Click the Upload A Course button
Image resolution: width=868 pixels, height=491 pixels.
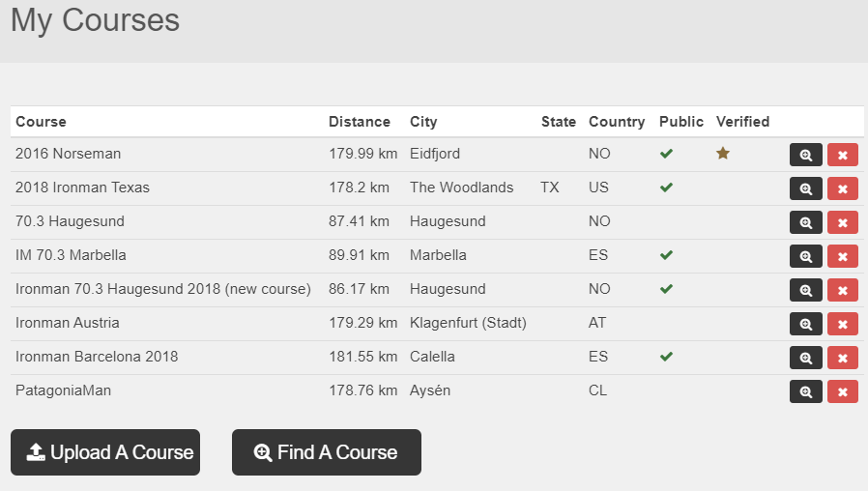pos(105,452)
